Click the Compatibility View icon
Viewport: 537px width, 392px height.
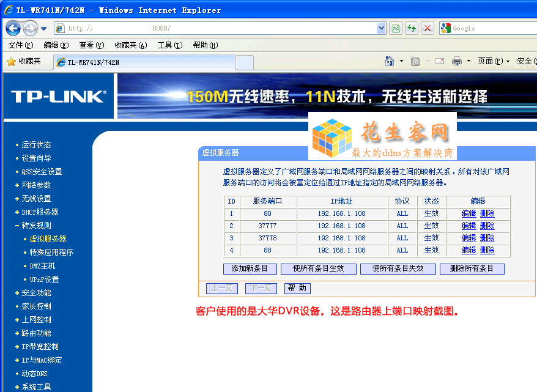[x=396, y=28]
